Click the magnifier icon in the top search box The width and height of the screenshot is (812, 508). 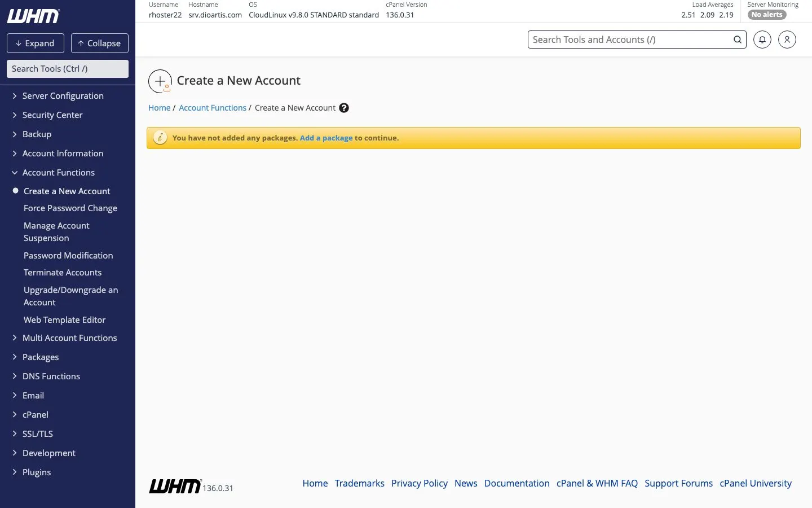tap(737, 40)
